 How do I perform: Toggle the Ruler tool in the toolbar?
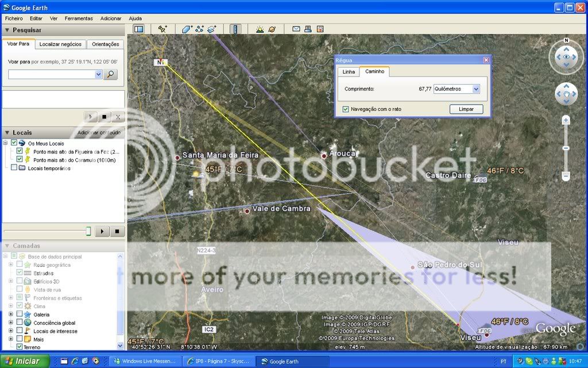235,29
